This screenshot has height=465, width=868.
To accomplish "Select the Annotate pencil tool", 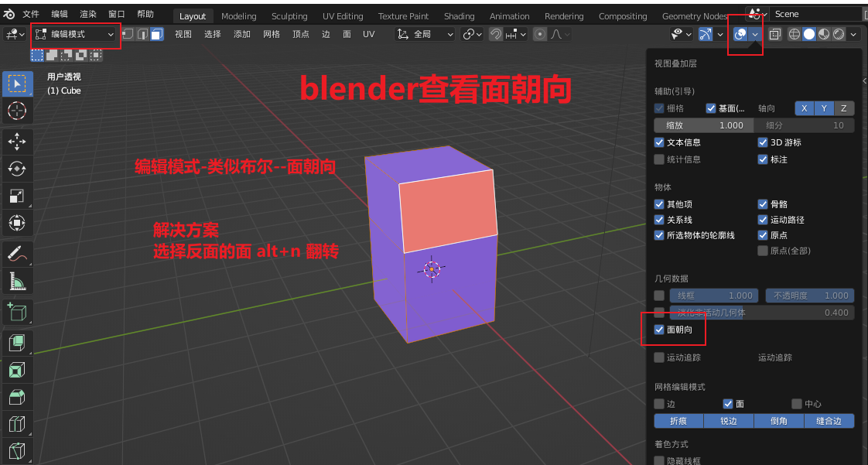I will 17,254.
